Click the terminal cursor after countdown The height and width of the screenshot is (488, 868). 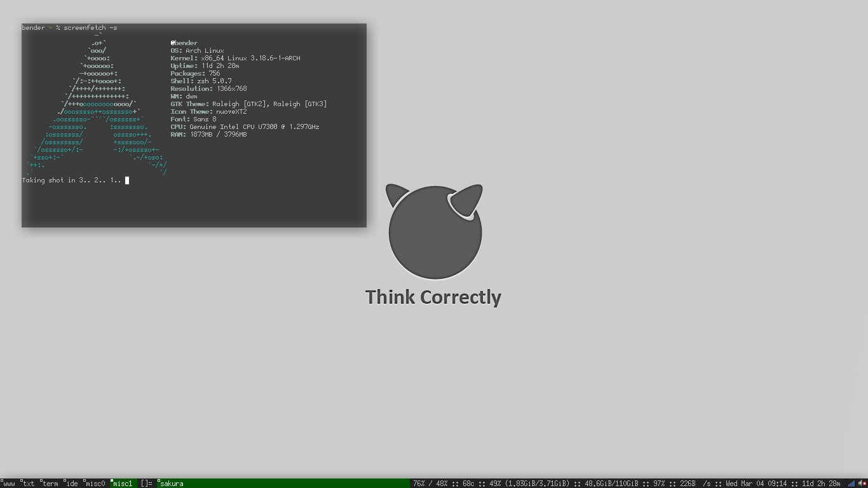(x=127, y=180)
